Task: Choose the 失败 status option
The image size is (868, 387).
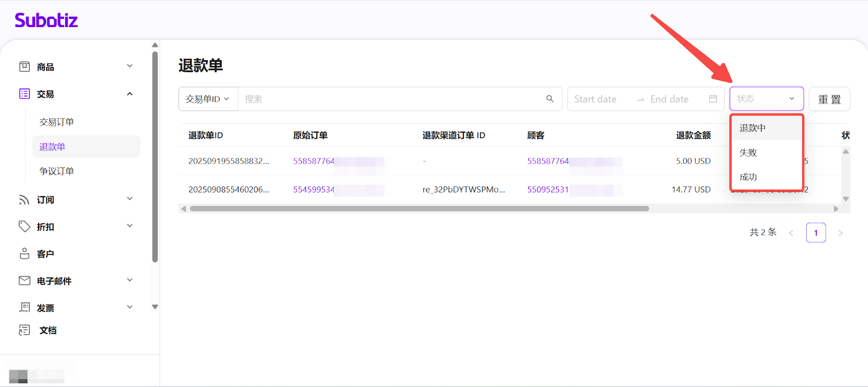Action: [x=748, y=152]
